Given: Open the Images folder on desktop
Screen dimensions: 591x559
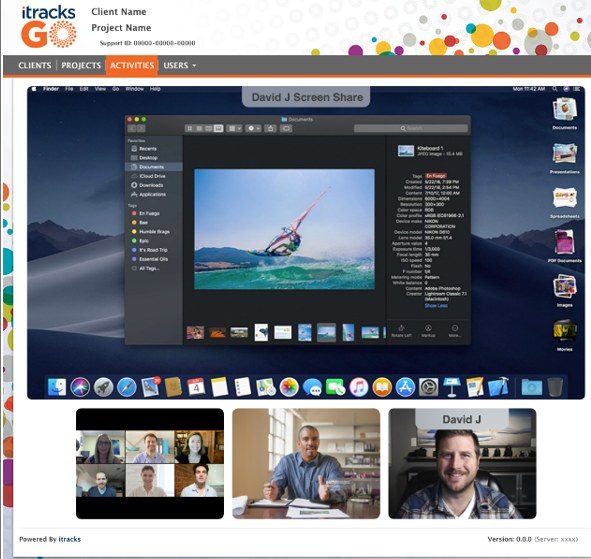Looking at the screenshot, I should click(564, 290).
